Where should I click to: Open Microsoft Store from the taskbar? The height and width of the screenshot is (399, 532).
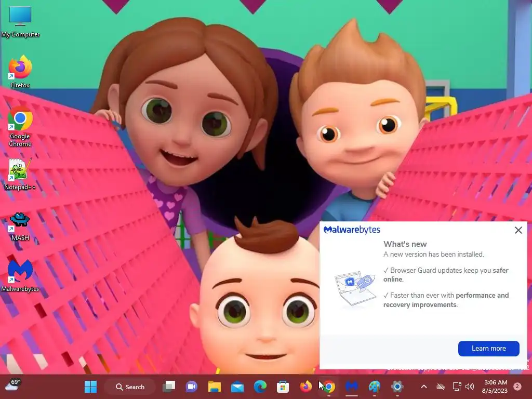283,387
